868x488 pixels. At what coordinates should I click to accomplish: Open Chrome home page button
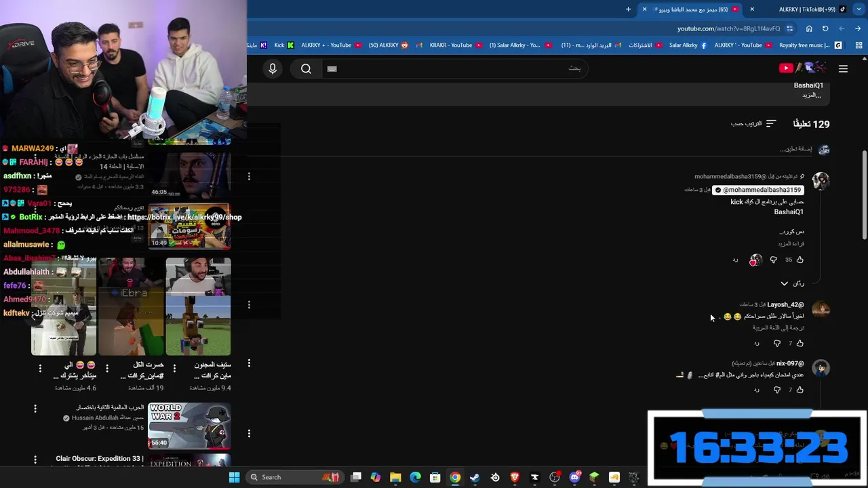(809, 28)
